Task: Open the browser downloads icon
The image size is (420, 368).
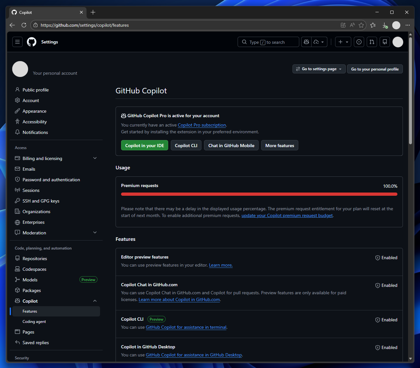Action: (x=385, y=25)
